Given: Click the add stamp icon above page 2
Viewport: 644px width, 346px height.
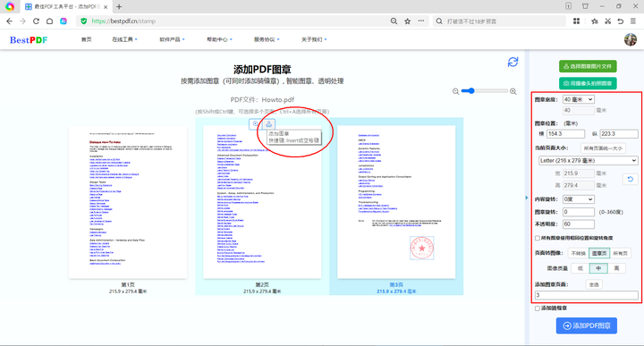Looking at the screenshot, I should (x=268, y=124).
